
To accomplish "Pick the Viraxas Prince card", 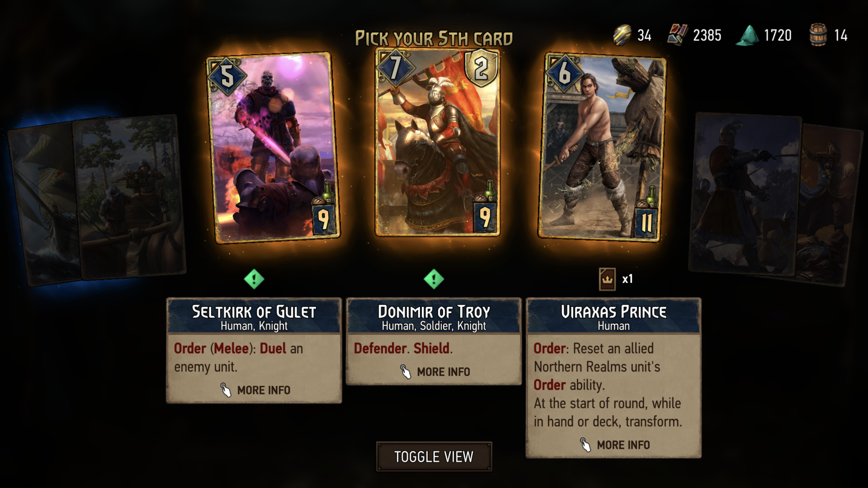I will tap(602, 147).
